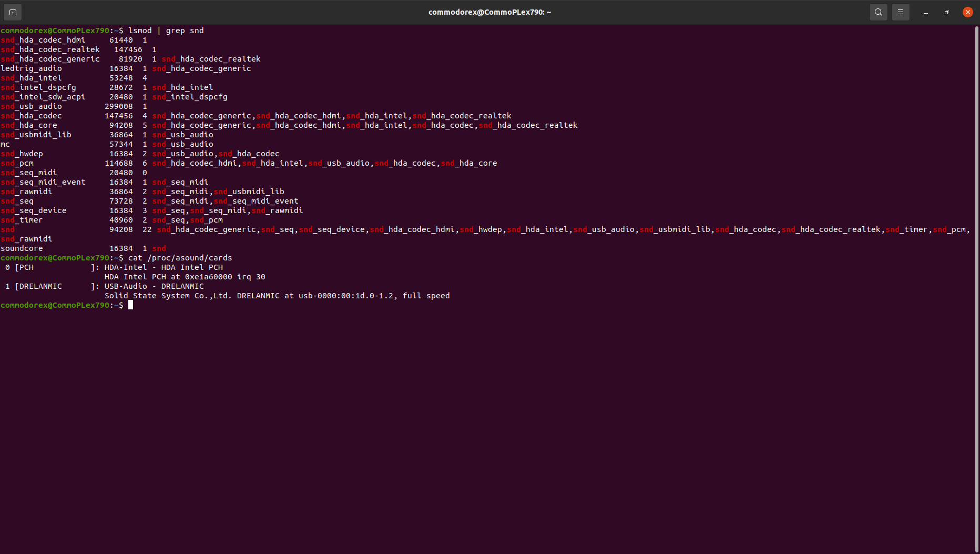Viewport: 980px width, 554px height.
Task: Click the window title commodorex@CommoPLex790
Action: coord(489,12)
